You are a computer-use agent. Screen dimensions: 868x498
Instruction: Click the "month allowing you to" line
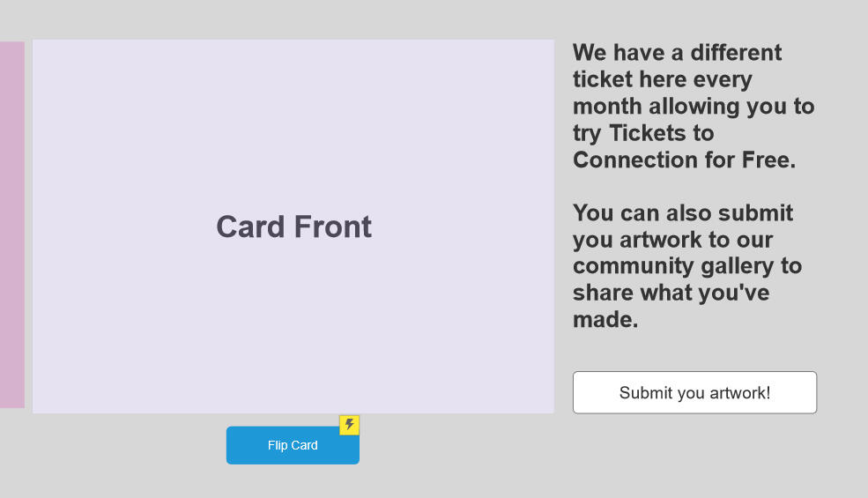[x=694, y=106]
